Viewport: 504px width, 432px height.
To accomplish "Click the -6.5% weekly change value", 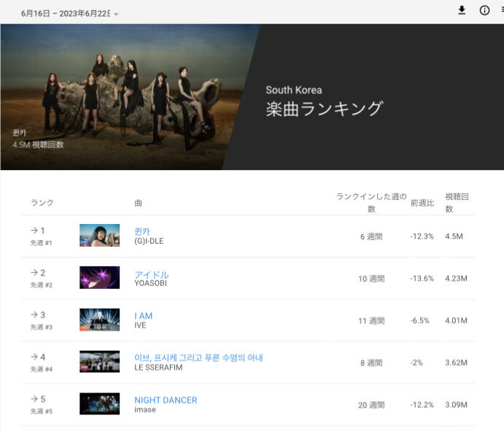I will point(420,320).
